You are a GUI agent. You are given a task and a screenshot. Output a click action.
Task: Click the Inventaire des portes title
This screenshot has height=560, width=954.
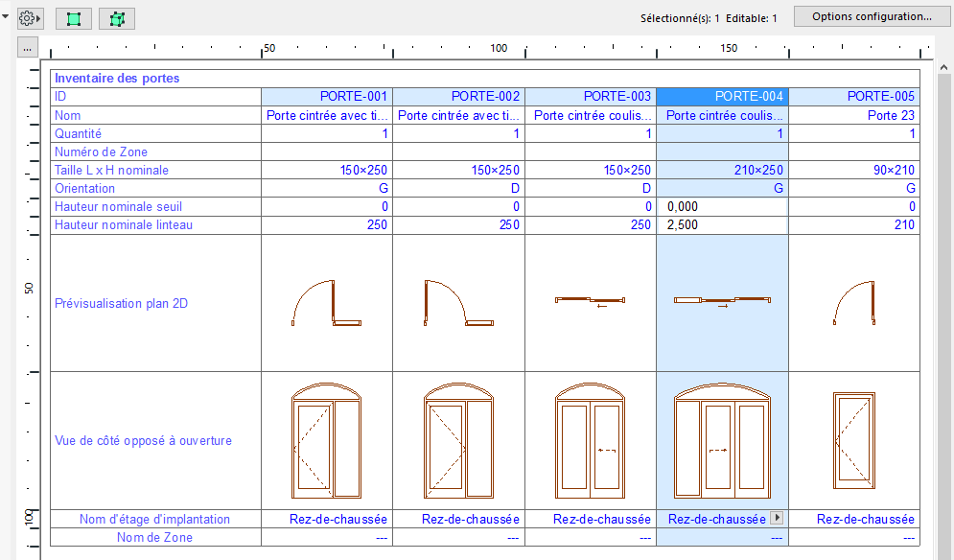click(x=117, y=78)
